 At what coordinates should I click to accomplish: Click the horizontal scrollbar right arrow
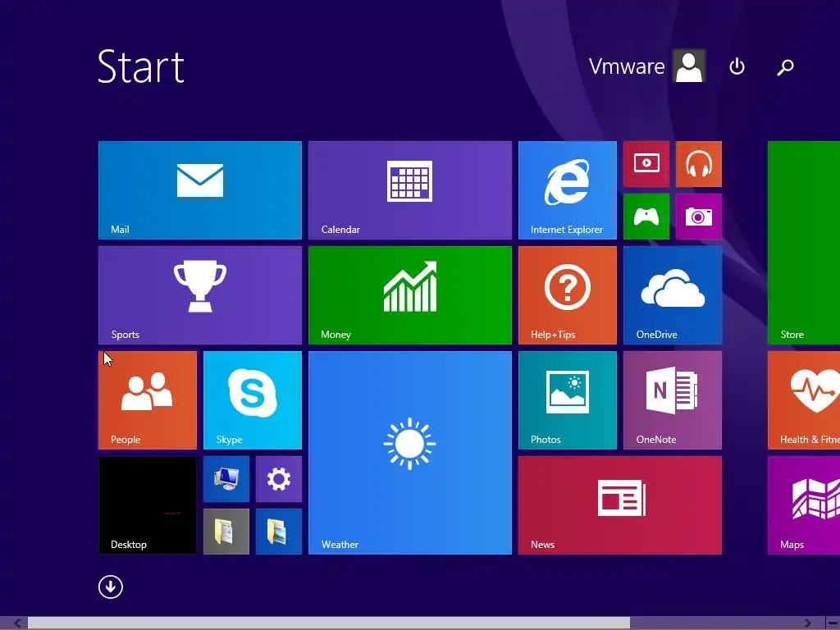pos(807,623)
